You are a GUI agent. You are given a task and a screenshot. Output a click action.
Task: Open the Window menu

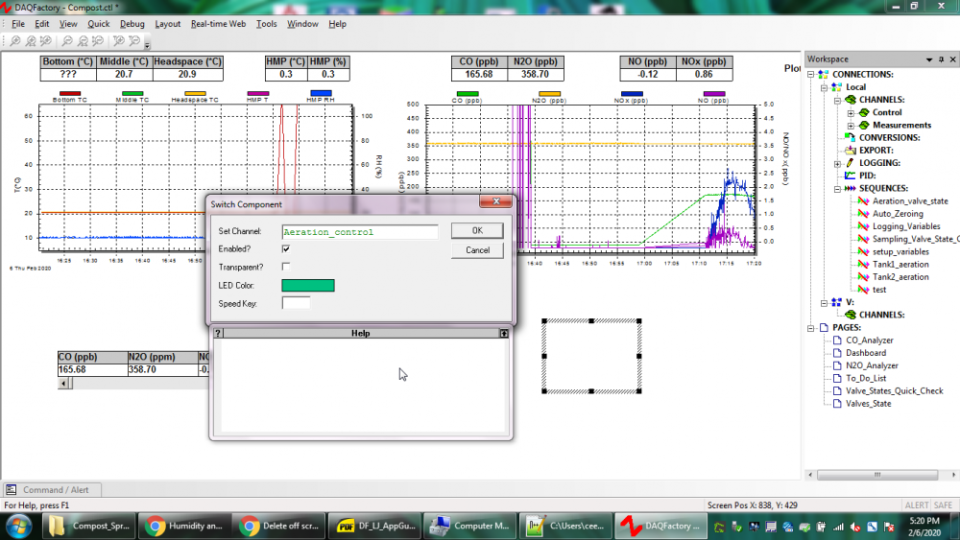[302, 24]
